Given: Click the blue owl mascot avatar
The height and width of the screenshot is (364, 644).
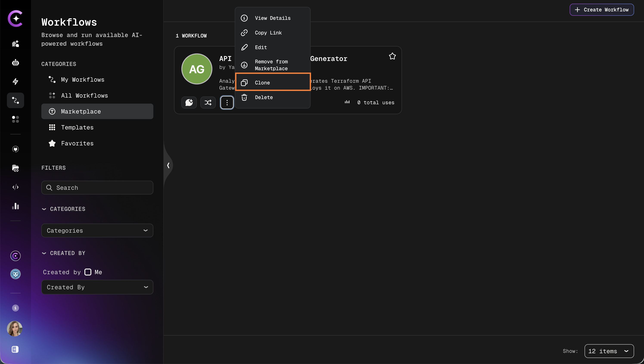Looking at the screenshot, I should point(16,274).
